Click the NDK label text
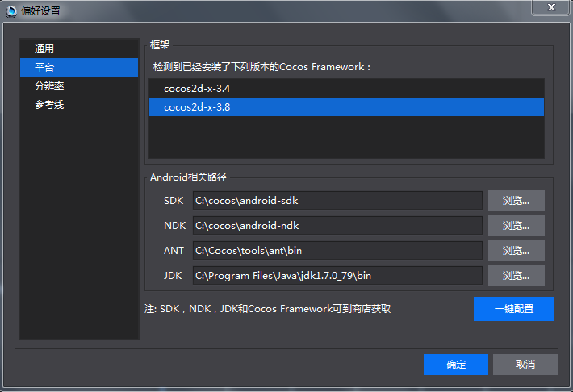Screen dimensions: 573x392 (174, 225)
